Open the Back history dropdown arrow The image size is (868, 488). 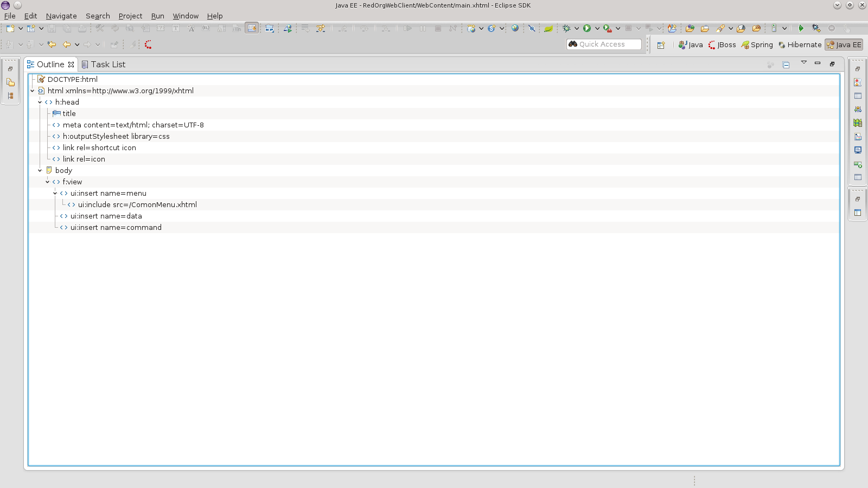tap(77, 44)
